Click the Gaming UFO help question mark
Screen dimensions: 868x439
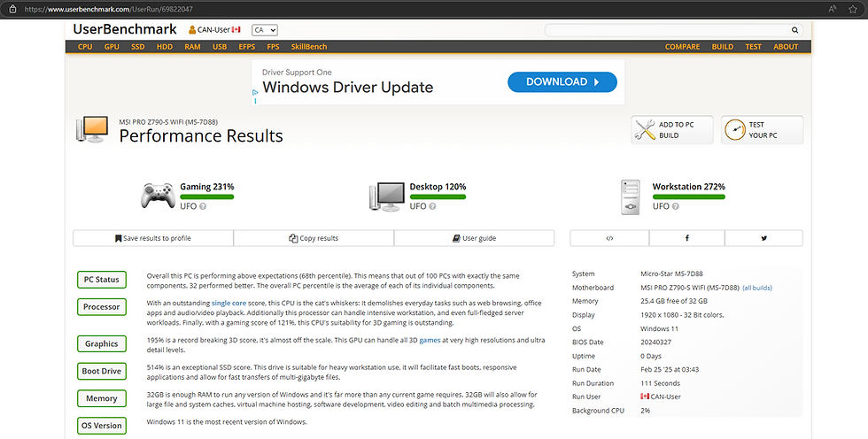pos(203,206)
